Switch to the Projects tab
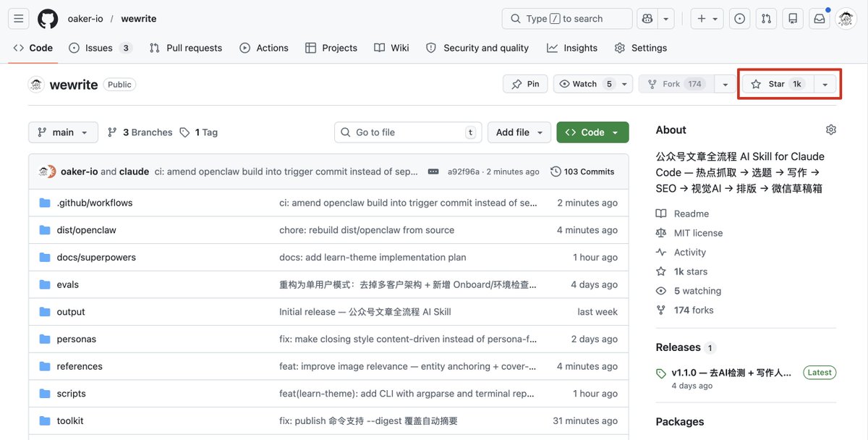The image size is (868, 440). 331,48
